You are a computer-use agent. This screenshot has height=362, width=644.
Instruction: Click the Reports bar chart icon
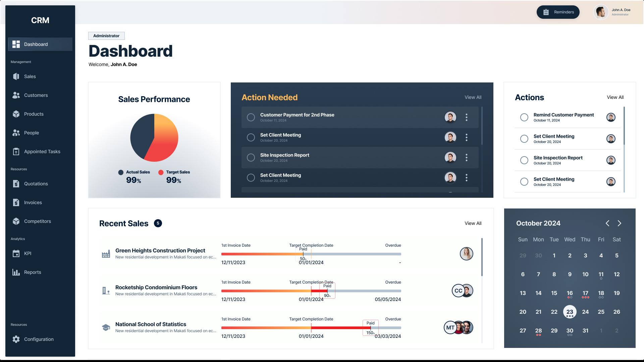(16, 272)
